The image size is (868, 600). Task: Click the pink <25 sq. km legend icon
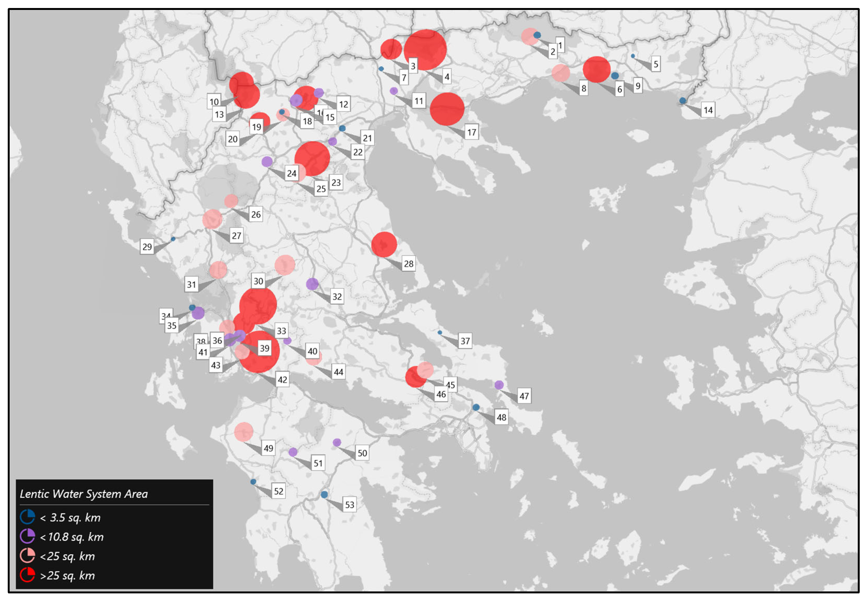[x=27, y=556]
